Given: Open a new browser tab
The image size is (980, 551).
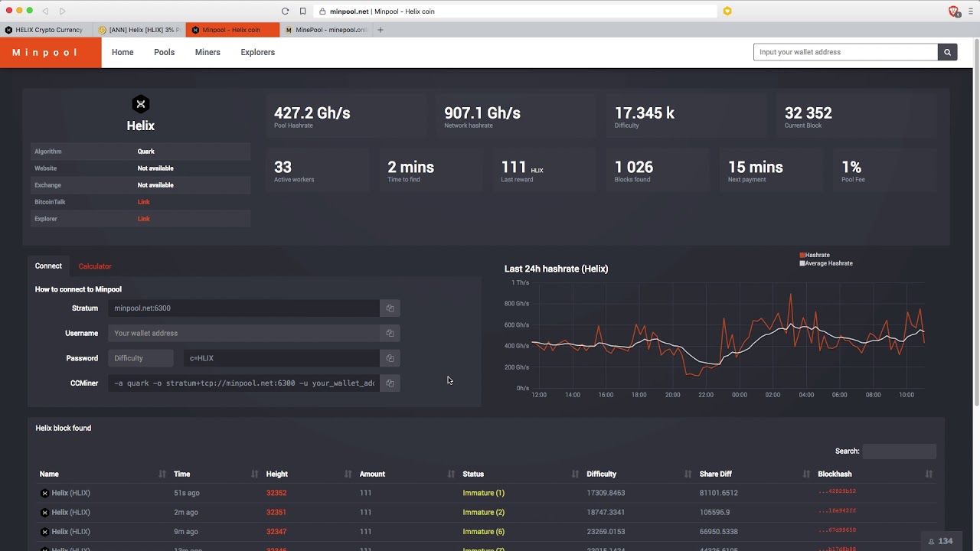Looking at the screenshot, I should [x=381, y=30].
